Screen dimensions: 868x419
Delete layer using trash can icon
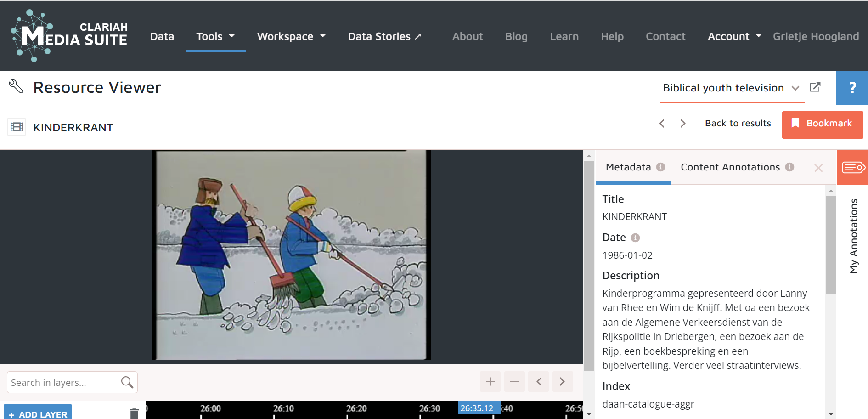(134, 413)
